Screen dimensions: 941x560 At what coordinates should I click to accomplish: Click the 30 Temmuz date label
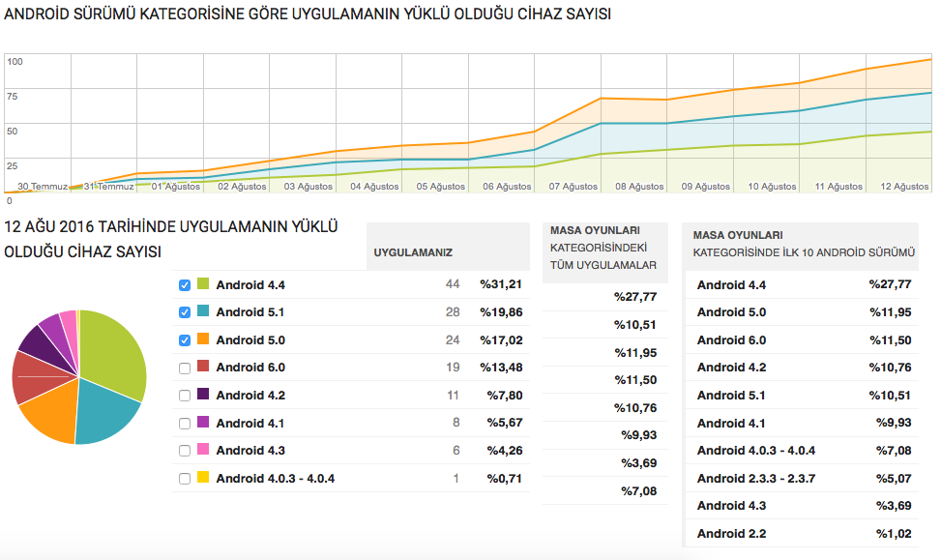point(42,186)
